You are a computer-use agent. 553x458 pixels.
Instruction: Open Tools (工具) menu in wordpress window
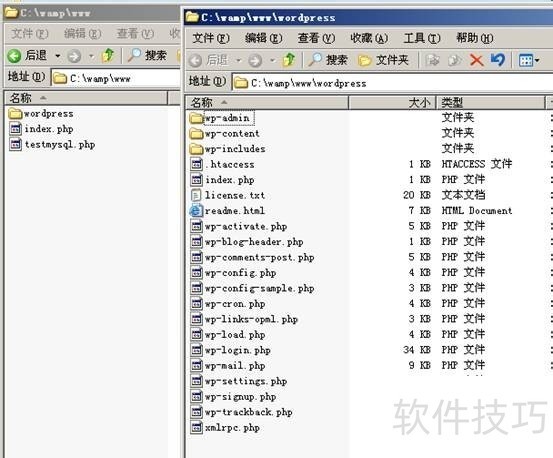click(x=422, y=38)
